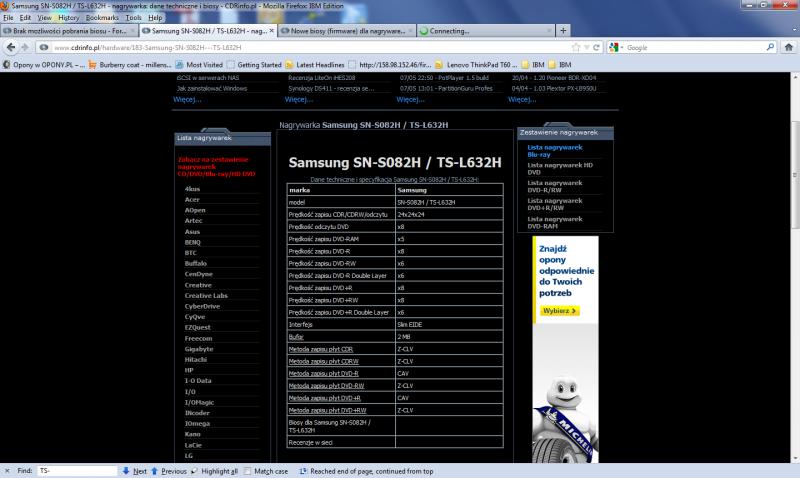This screenshot has width=800, height=478.
Task: Reload the page with the refresh icon
Action: [x=596, y=47]
